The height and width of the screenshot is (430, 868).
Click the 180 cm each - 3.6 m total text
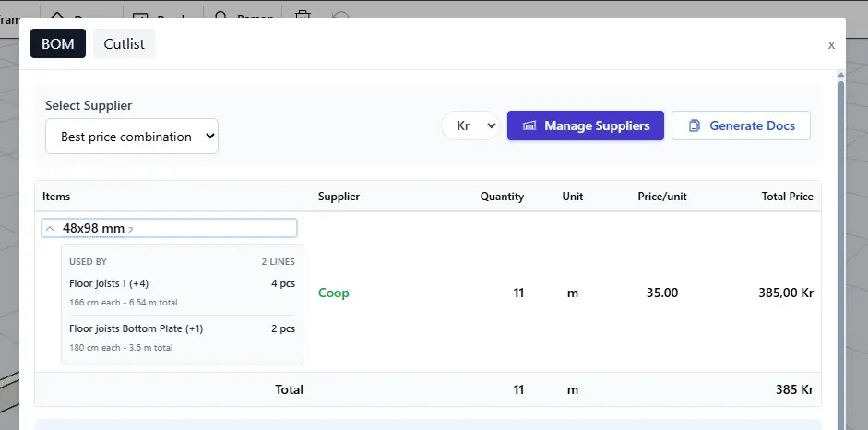[121, 348]
